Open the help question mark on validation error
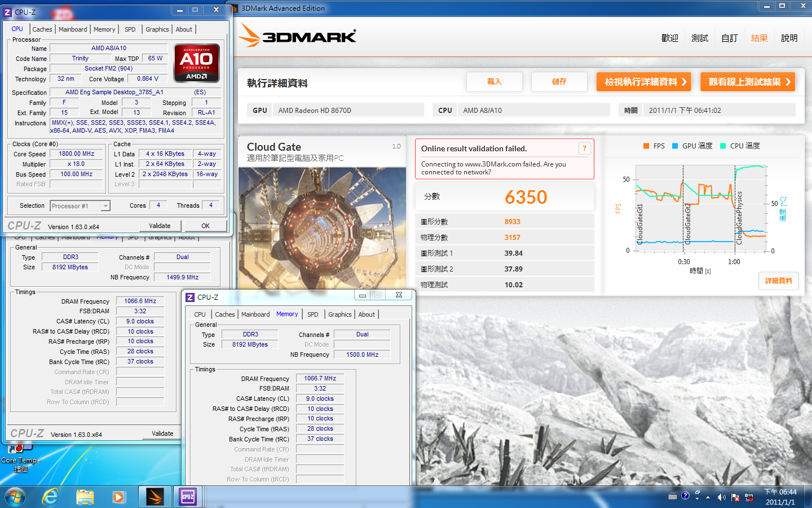 click(584, 148)
